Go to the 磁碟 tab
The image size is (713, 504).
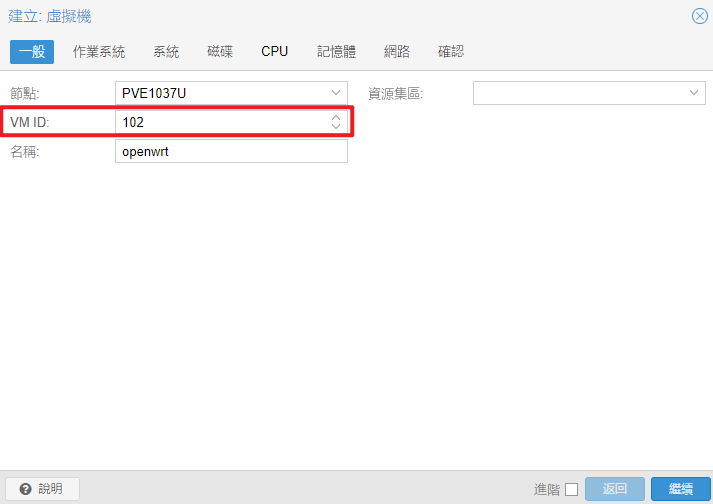click(220, 51)
